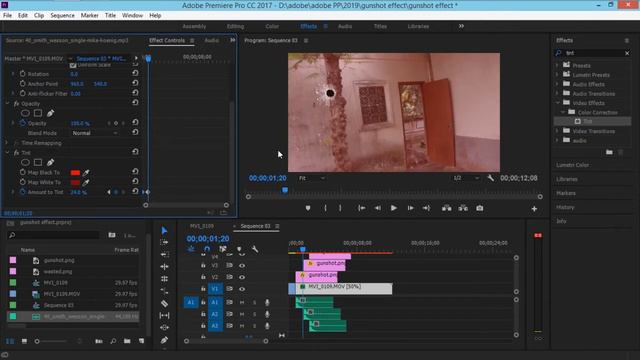Toggle visibility eye of track V3
The width and height of the screenshot is (640, 360).
click(242, 265)
